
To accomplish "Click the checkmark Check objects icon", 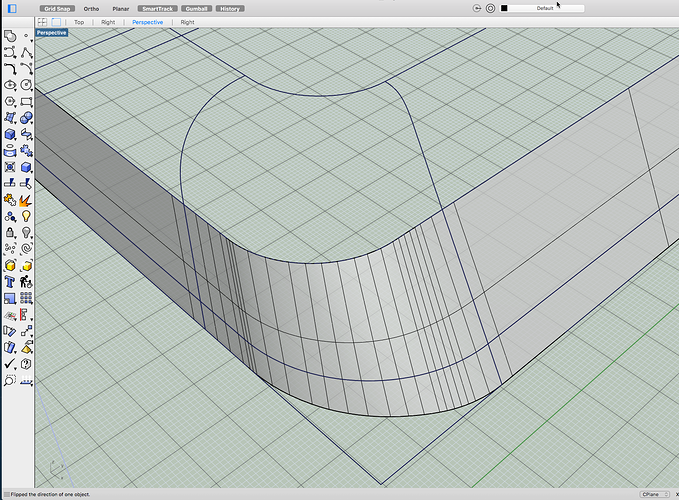I will click(10, 363).
